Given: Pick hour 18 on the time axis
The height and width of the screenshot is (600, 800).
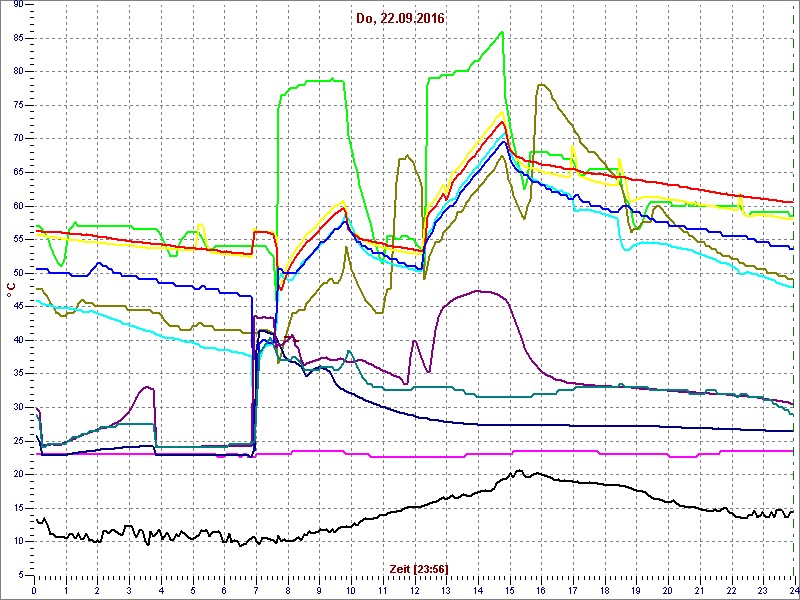Looking at the screenshot, I should [x=604, y=589].
